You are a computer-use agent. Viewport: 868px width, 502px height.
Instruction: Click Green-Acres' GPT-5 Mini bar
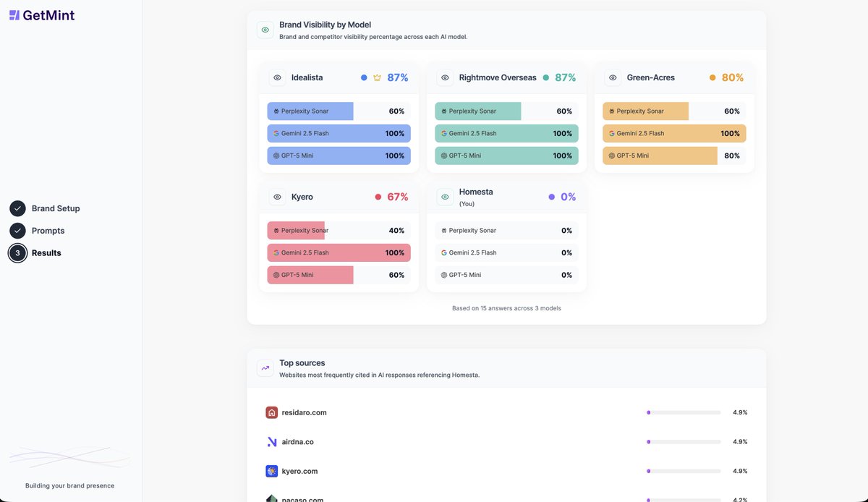coord(674,156)
